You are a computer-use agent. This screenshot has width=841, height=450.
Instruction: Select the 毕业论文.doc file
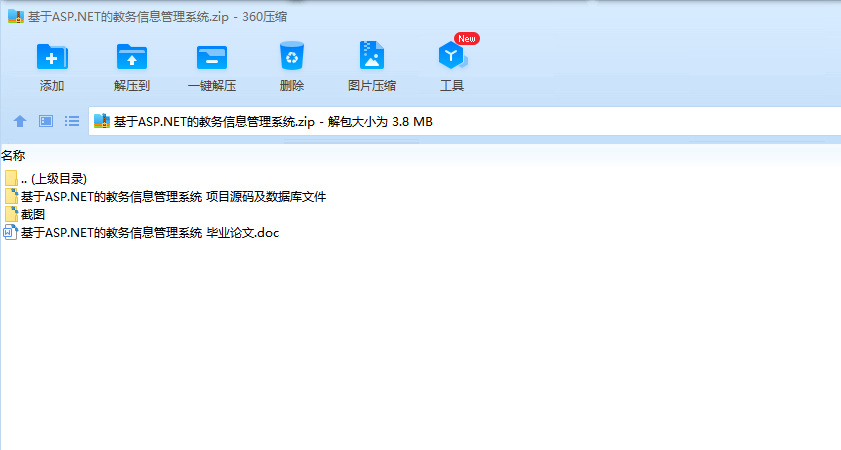[142, 233]
